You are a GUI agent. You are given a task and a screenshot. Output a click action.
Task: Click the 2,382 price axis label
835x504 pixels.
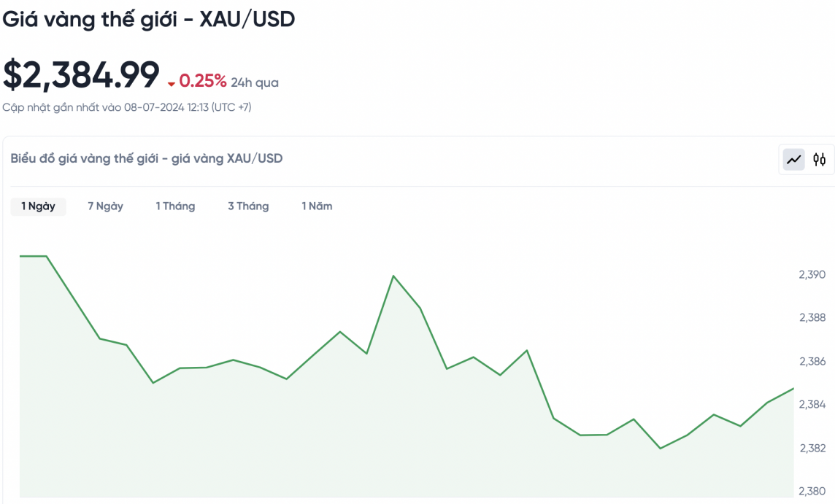[812, 448]
